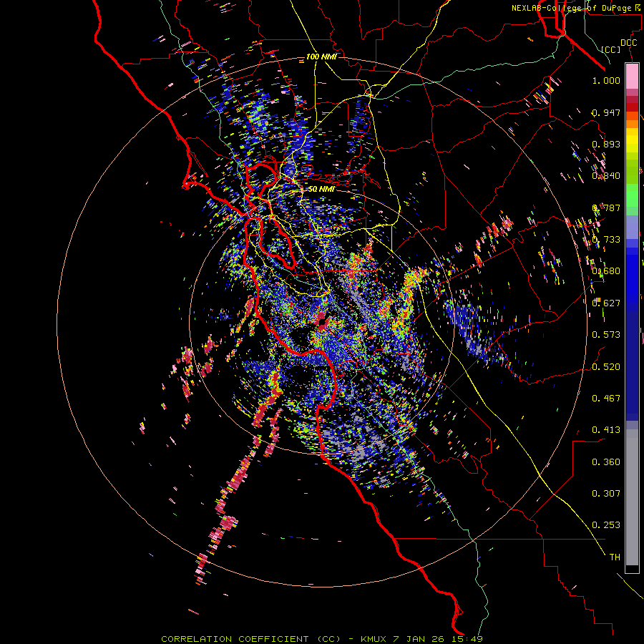Select the 0.520 scale value
Viewport: 644px width, 644px height.
(x=606, y=367)
